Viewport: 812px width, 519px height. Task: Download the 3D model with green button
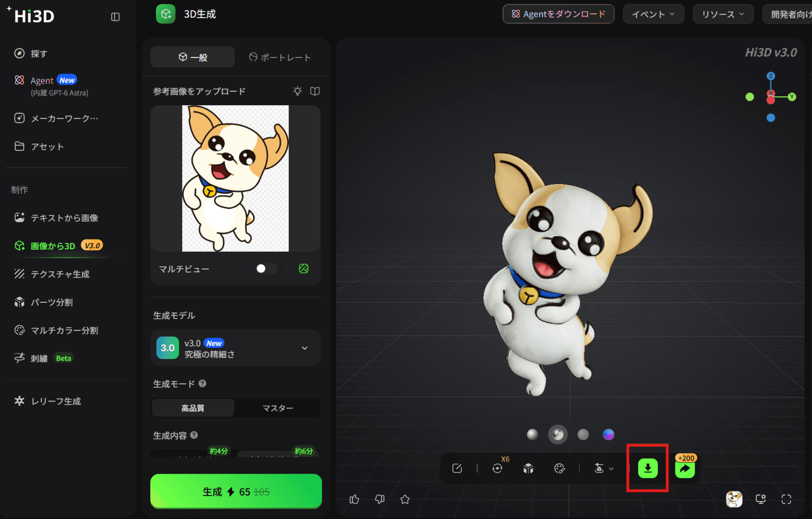648,468
